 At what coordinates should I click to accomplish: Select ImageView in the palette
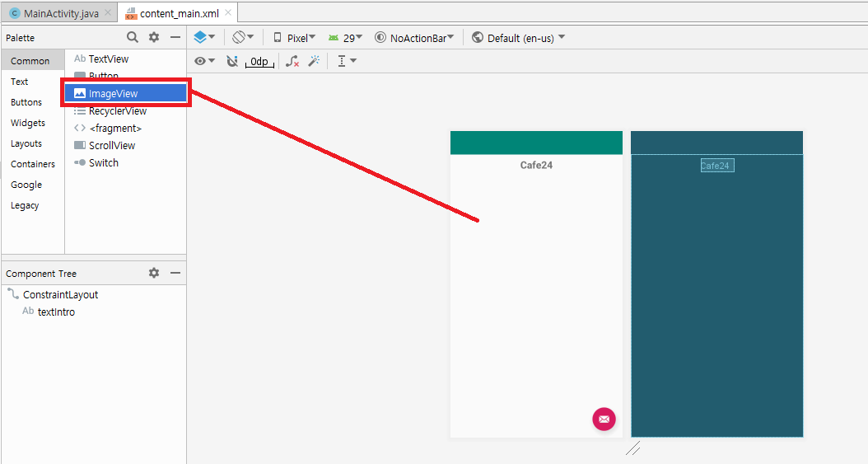click(x=125, y=93)
